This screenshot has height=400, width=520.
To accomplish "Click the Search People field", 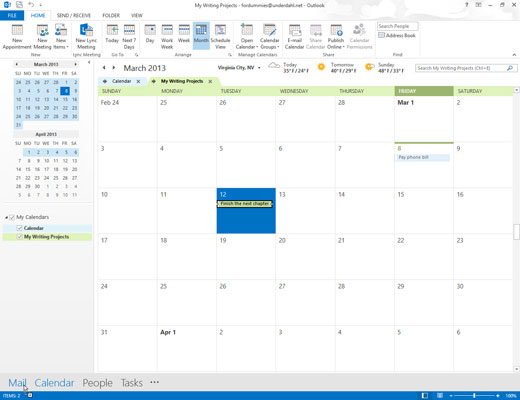I will pyautogui.click(x=398, y=26).
